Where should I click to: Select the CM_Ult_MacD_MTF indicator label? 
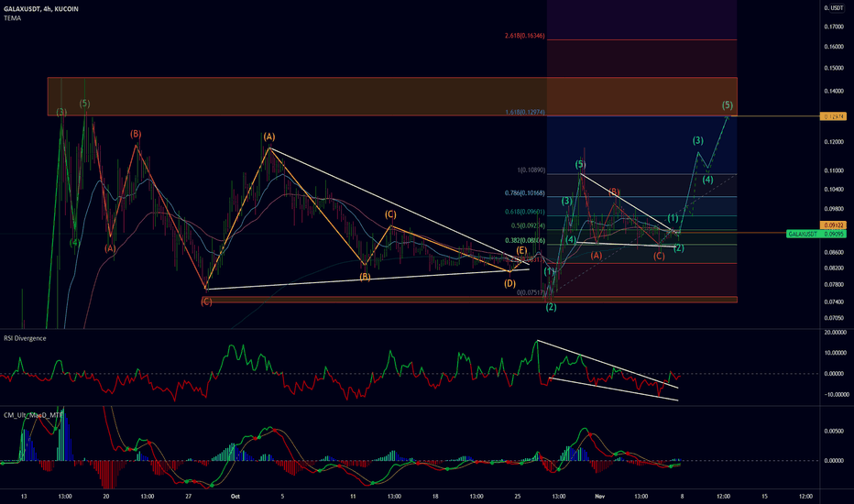coord(33,415)
